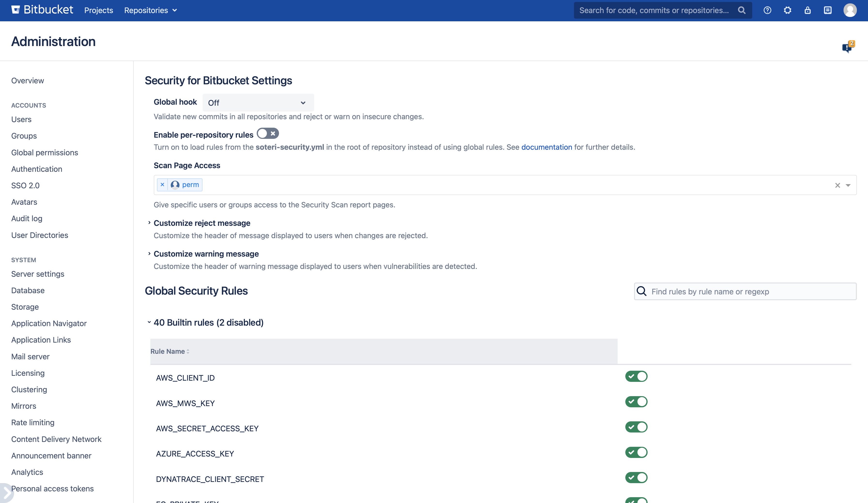Viewport: 868px width, 503px height.
Task: Click the user avatar profile icon
Action: 850,10
